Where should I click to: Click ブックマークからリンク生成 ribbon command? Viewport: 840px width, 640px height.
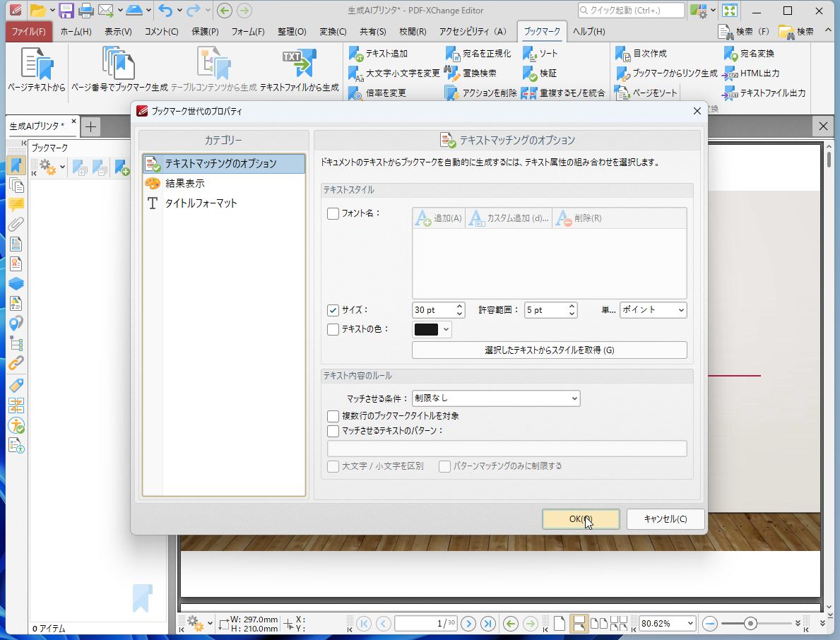click(666, 73)
